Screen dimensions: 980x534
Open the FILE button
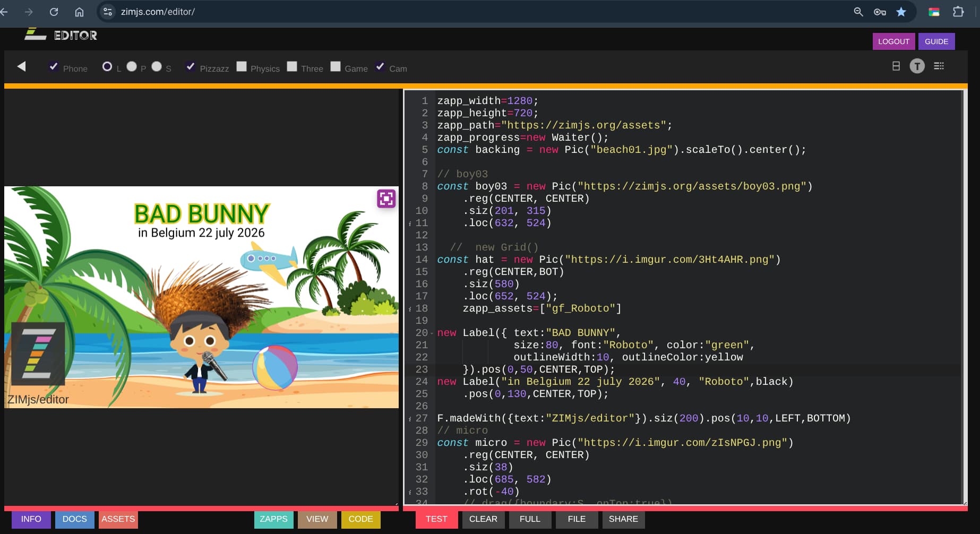pos(577,519)
